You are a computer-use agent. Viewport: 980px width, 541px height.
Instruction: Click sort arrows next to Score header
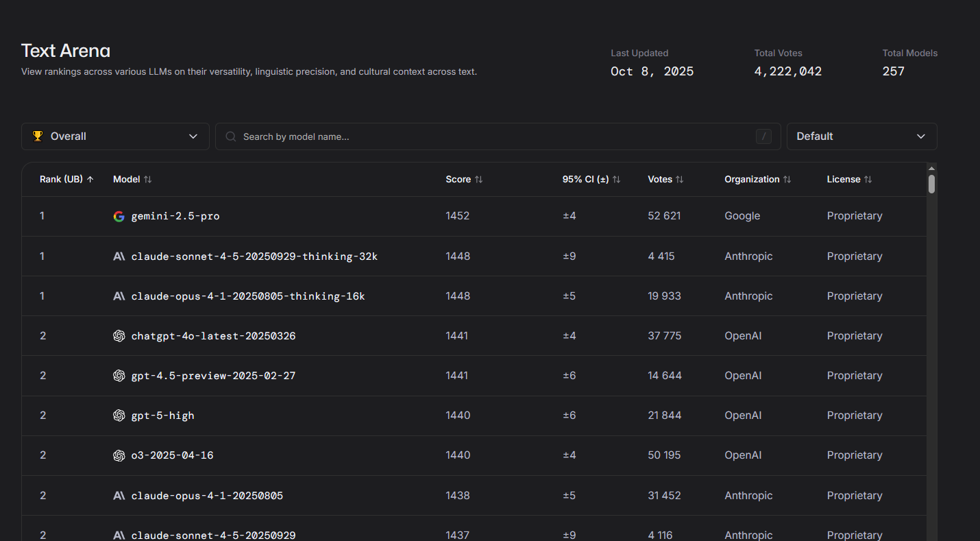coord(478,180)
